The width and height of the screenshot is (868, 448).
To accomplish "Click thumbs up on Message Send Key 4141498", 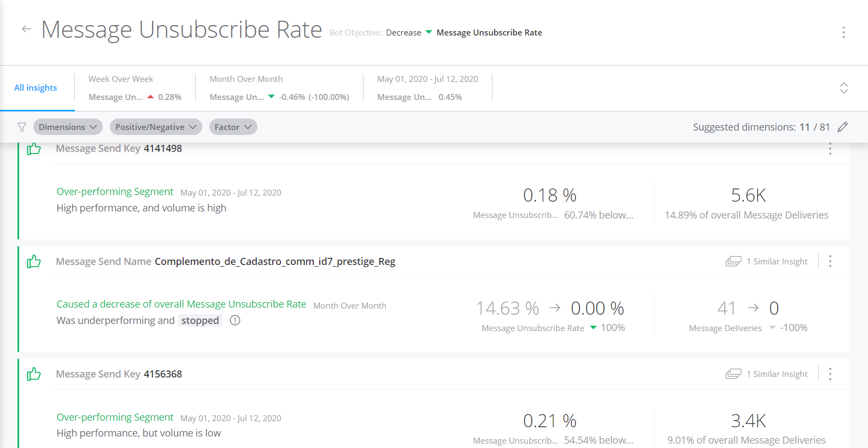I will coord(34,149).
